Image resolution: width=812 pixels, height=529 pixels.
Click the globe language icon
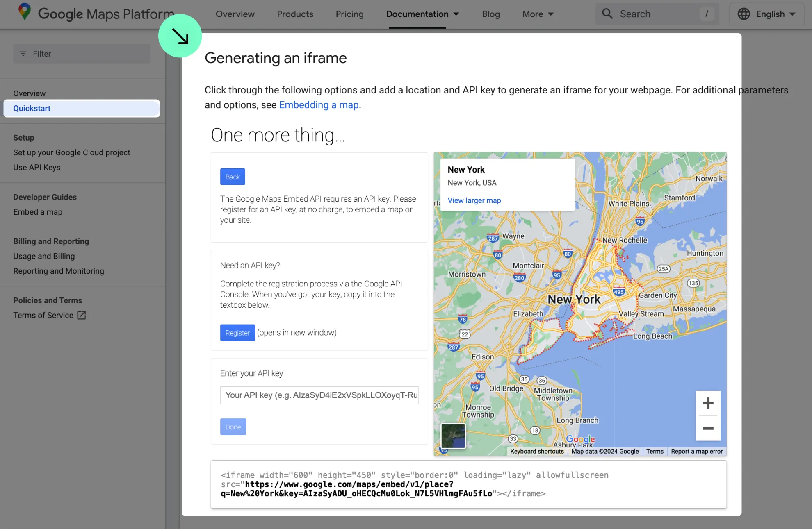pos(744,14)
